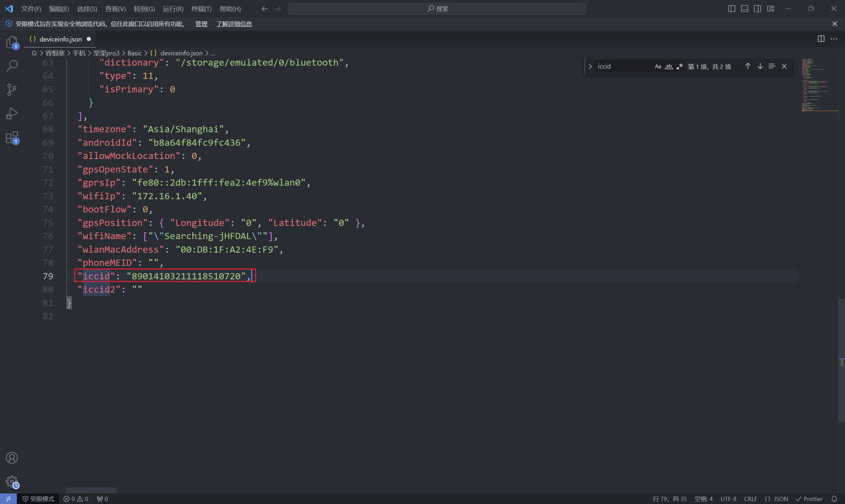Expand the breadcrumb ellipsis after deviceinfo.json

213,53
